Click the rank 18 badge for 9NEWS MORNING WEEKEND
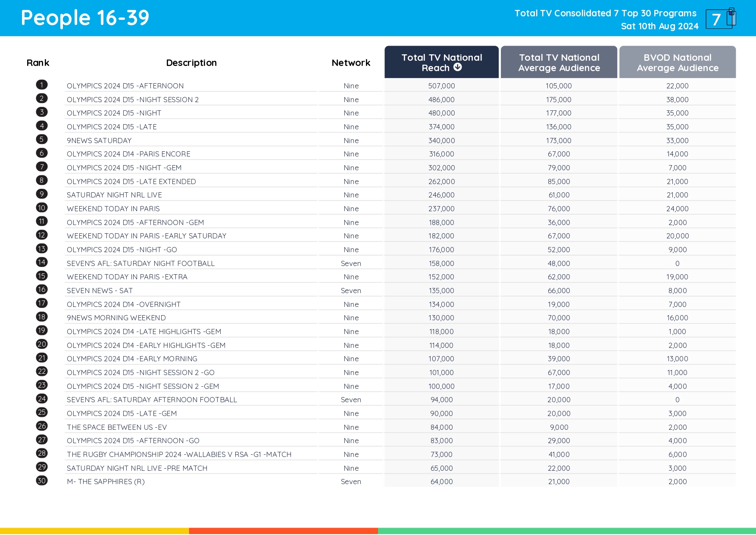 tap(41, 316)
